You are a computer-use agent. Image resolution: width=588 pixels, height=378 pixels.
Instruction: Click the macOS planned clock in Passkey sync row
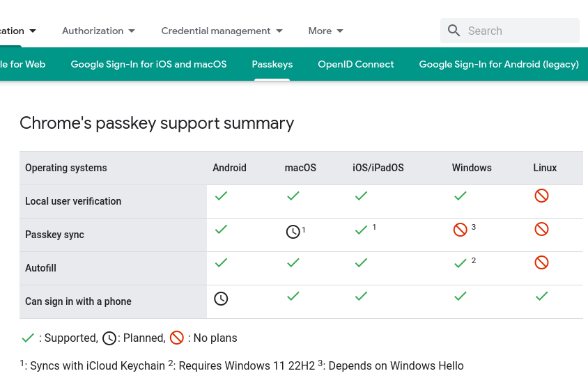pyautogui.click(x=293, y=232)
